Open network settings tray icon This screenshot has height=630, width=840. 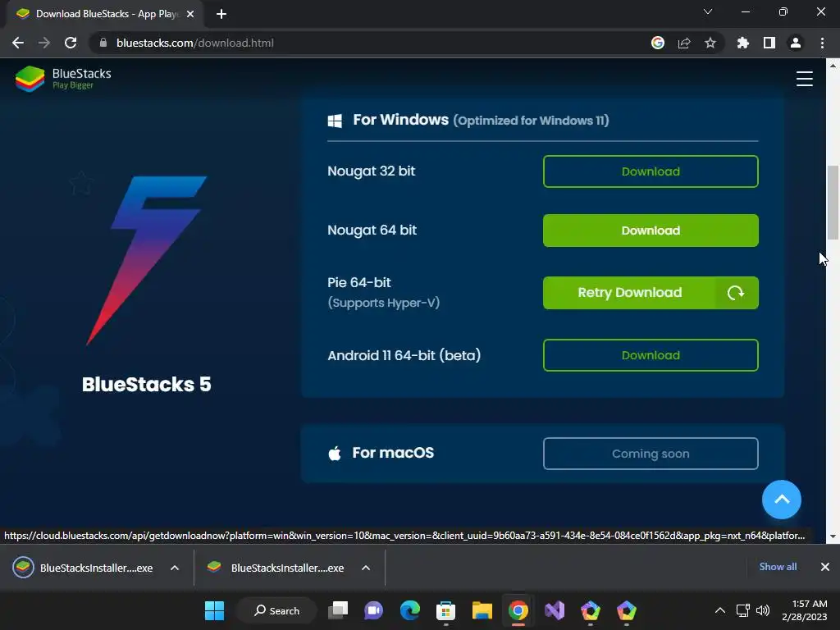click(x=743, y=610)
